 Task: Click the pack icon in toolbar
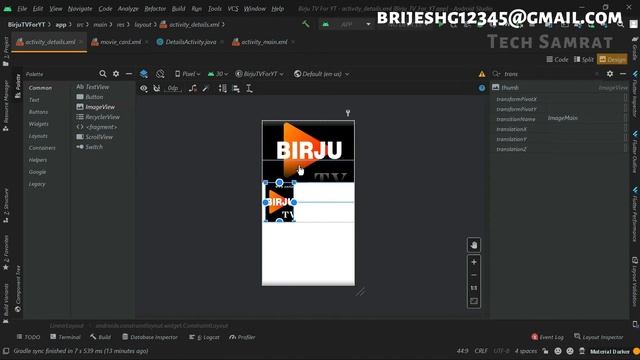click(x=222, y=89)
